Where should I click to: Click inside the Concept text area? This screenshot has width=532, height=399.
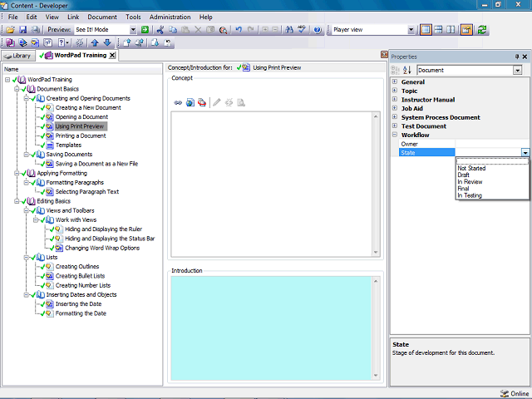[x=272, y=185]
